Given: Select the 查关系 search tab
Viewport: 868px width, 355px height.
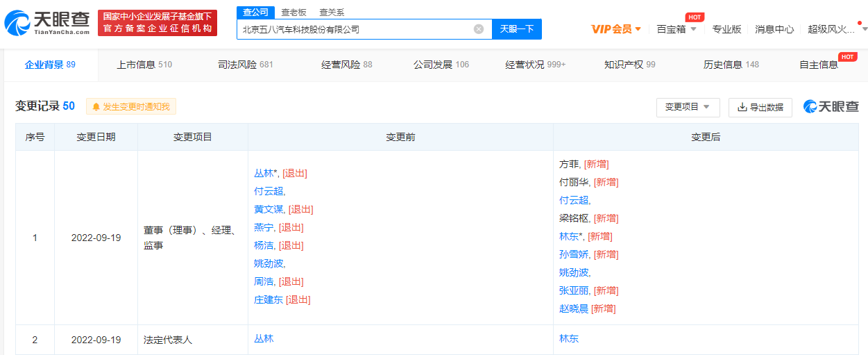Looking at the screenshot, I should click(332, 13).
